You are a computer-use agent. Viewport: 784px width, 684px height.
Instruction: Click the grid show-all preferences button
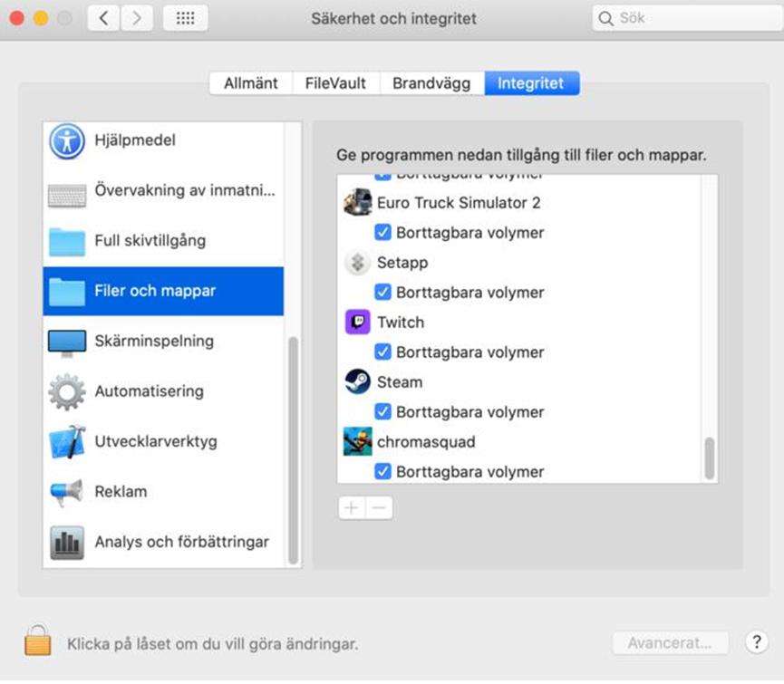pyautogui.click(x=185, y=18)
